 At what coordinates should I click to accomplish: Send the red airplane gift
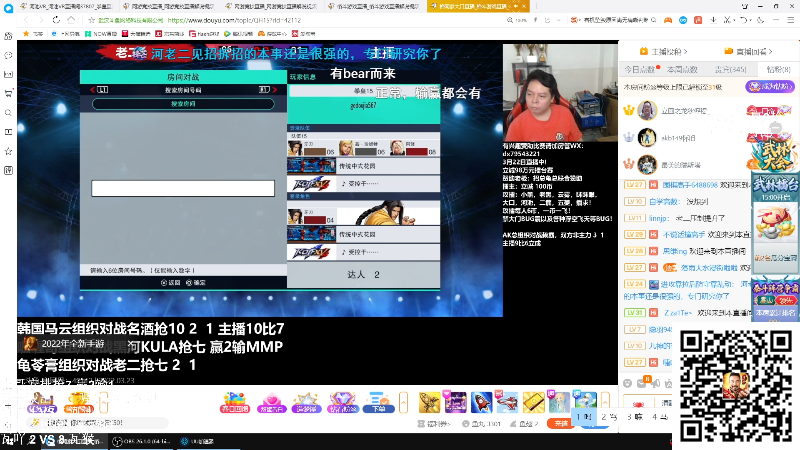507,403
